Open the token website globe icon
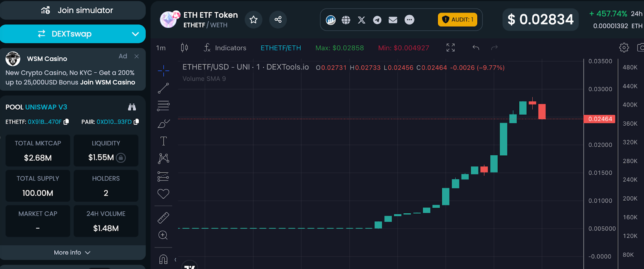This screenshot has width=644, height=269. (346, 20)
